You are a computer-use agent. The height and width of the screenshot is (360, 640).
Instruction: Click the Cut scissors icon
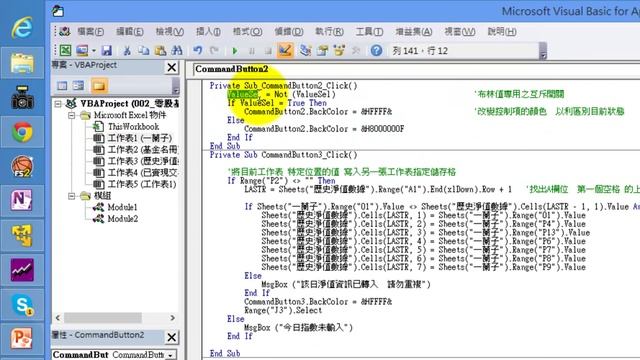[x=127, y=51]
